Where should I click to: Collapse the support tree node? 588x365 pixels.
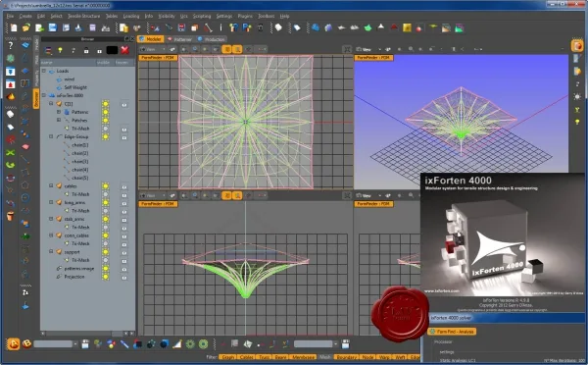pos(51,251)
